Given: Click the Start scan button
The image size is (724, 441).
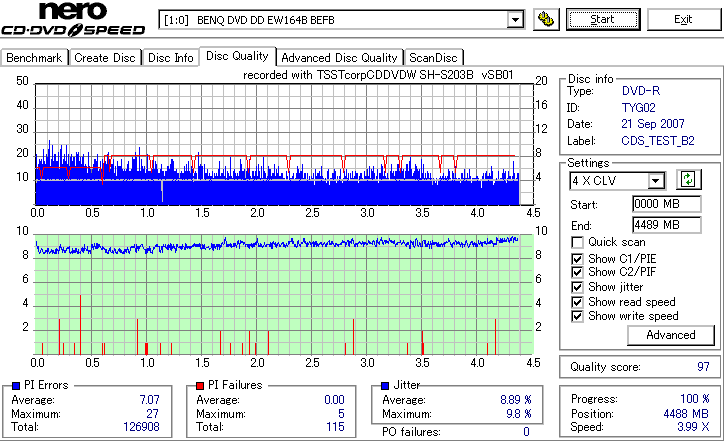Looking at the screenshot, I should (x=603, y=19).
